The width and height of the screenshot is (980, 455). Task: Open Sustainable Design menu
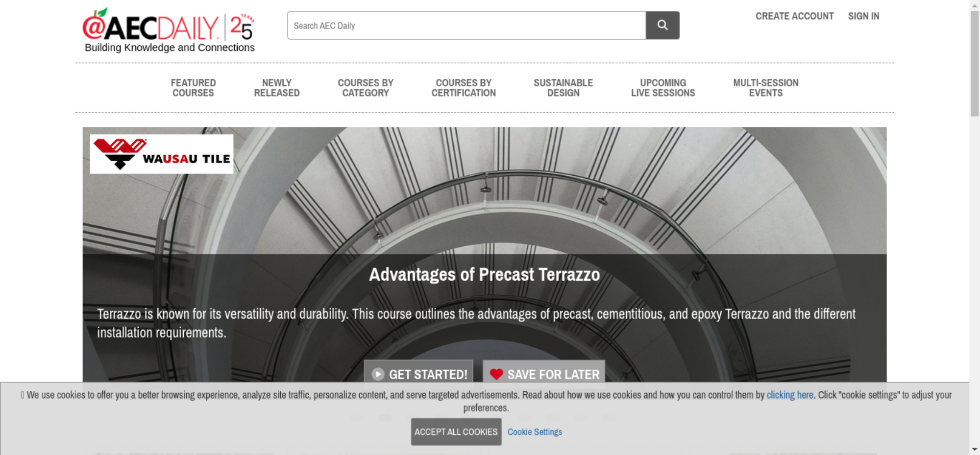pos(563,88)
